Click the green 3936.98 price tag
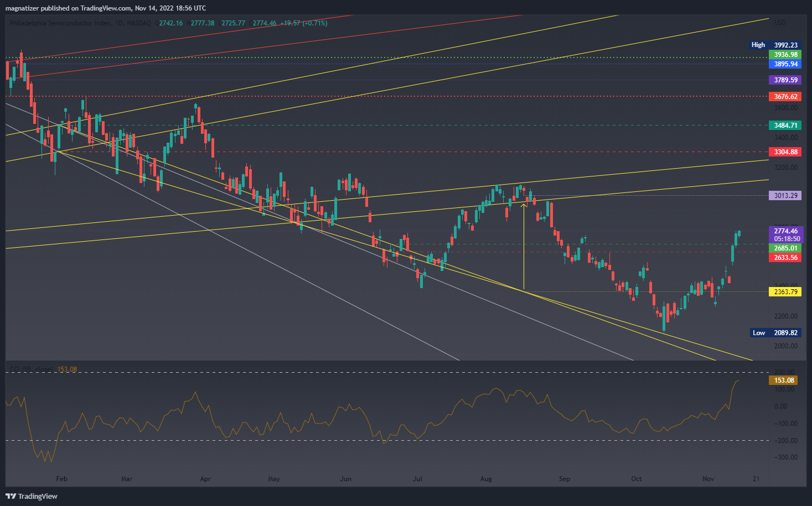812x506 pixels. pyautogui.click(x=785, y=55)
